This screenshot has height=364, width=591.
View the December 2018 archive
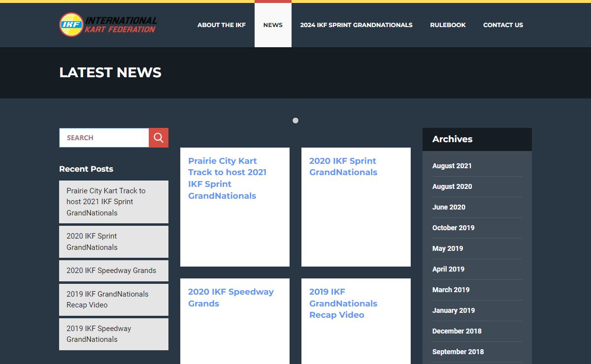coord(457,331)
